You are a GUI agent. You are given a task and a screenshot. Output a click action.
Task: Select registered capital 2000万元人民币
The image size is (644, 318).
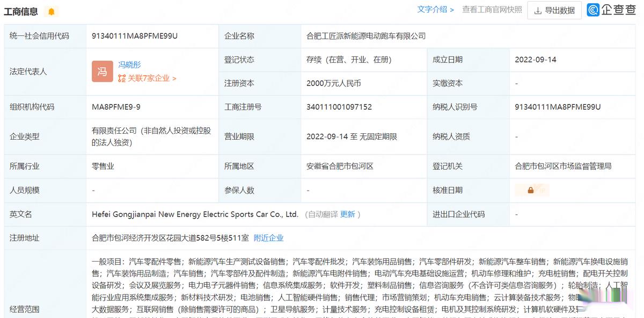(x=334, y=83)
